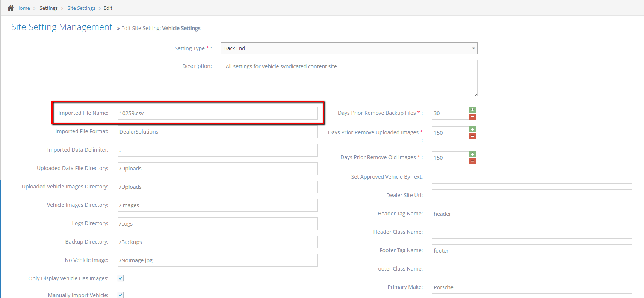644x298 pixels.
Task: Click green plus for Remove Old Images
Action: tap(472, 154)
